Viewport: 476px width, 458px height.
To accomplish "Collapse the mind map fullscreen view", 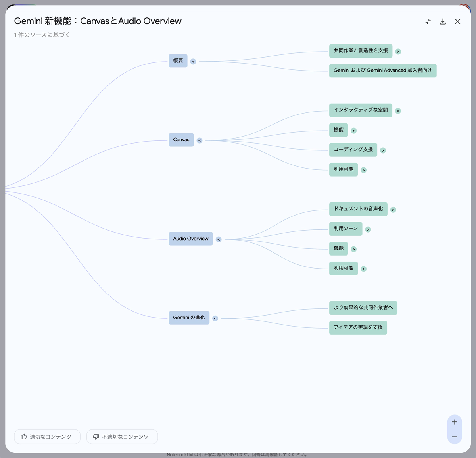I will click(428, 21).
